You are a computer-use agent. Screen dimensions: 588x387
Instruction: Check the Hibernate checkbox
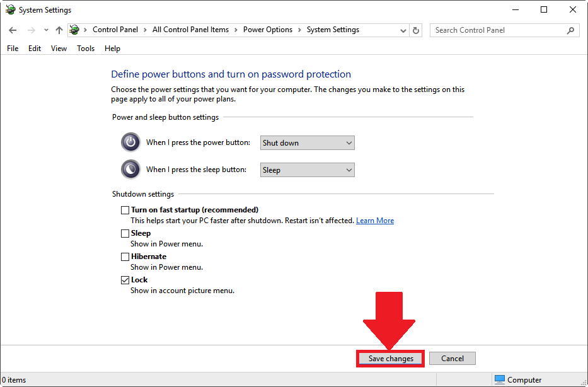point(125,257)
